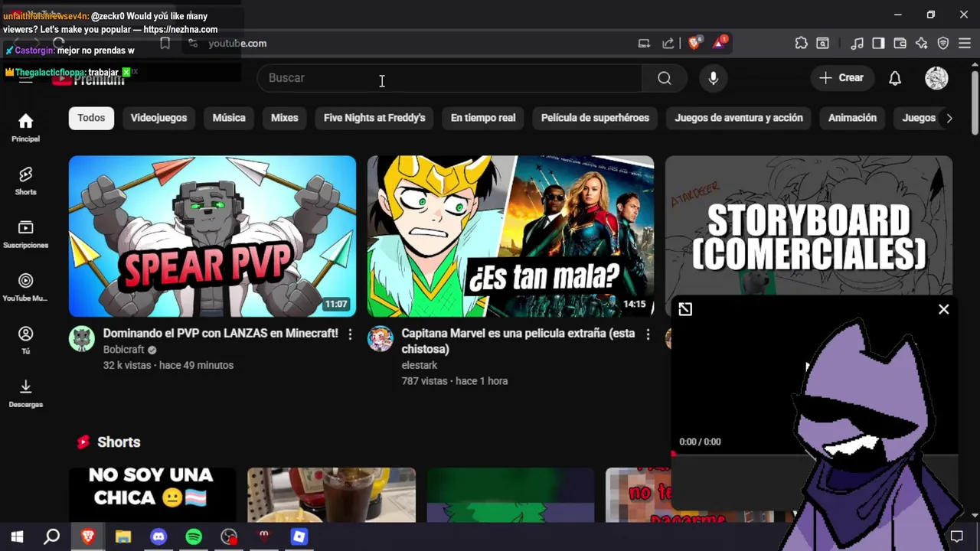This screenshot has width=980, height=551.
Task: Select the En tiempo real chip
Action: tap(483, 118)
